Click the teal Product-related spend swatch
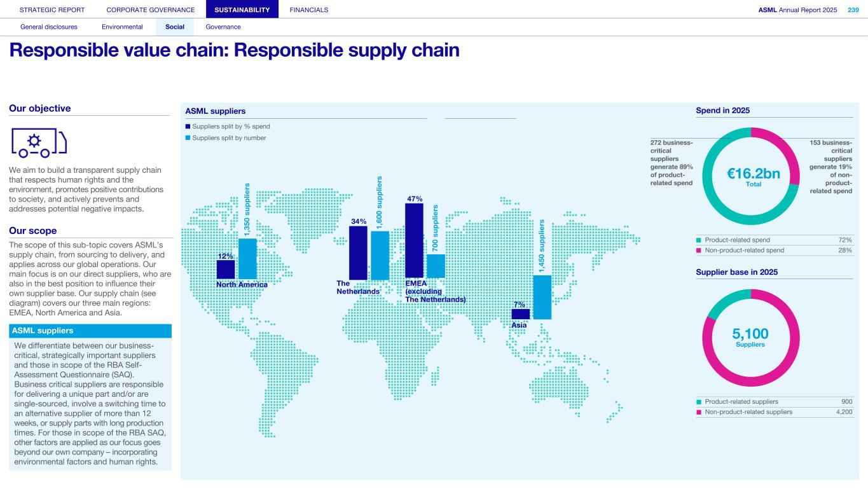The width and height of the screenshot is (868, 489). click(699, 240)
